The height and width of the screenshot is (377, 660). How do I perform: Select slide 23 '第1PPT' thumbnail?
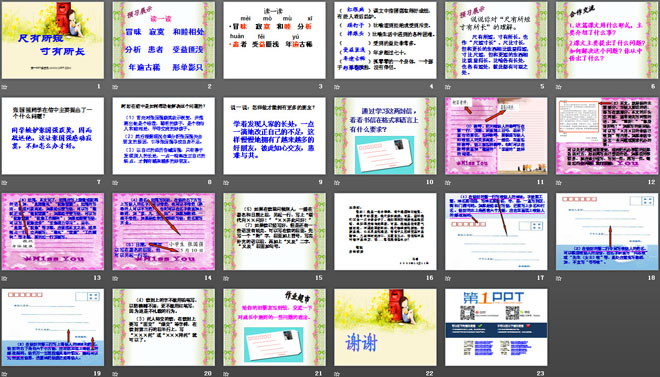pyautogui.click(x=496, y=327)
